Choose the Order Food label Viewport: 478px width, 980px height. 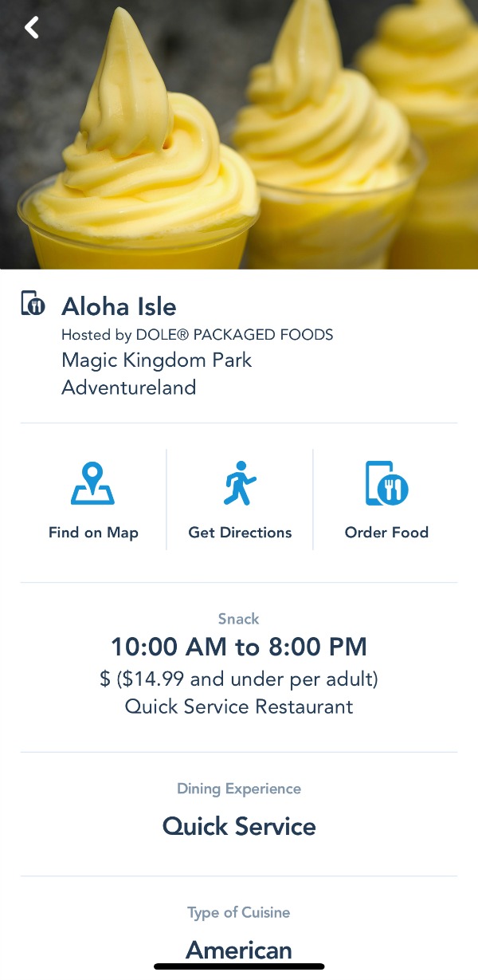pos(386,533)
